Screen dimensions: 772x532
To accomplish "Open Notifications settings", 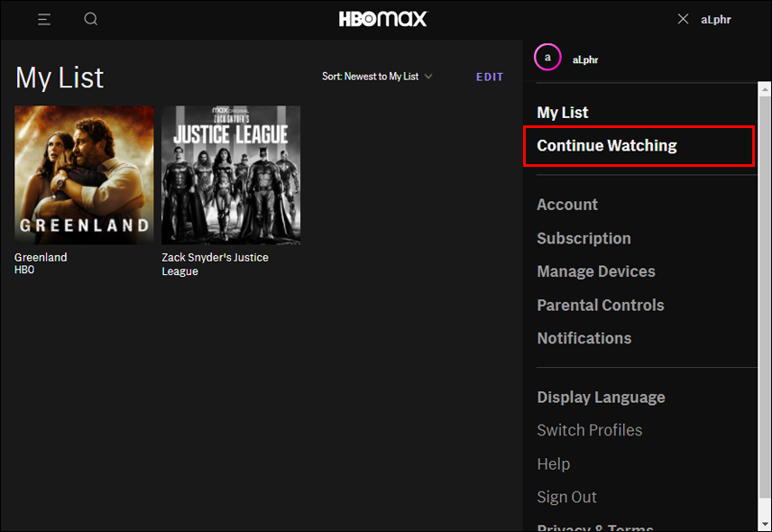I will click(584, 338).
